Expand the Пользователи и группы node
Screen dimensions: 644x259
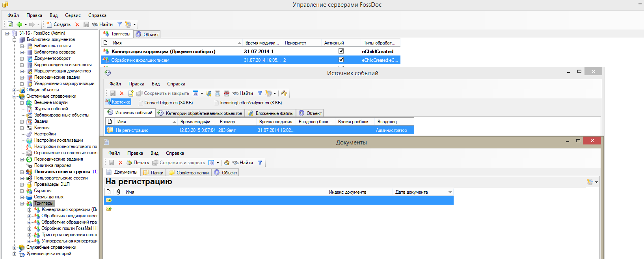click(x=22, y=172)
